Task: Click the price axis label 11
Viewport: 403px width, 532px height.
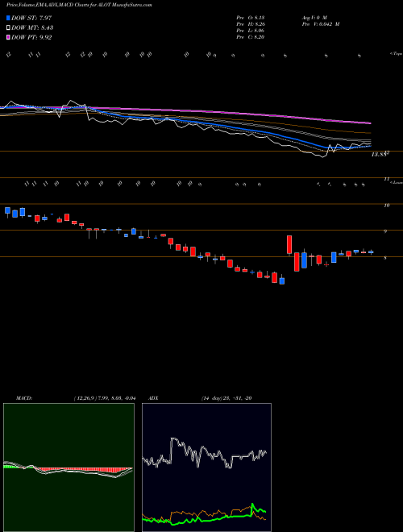Action: tap(386, 179)
